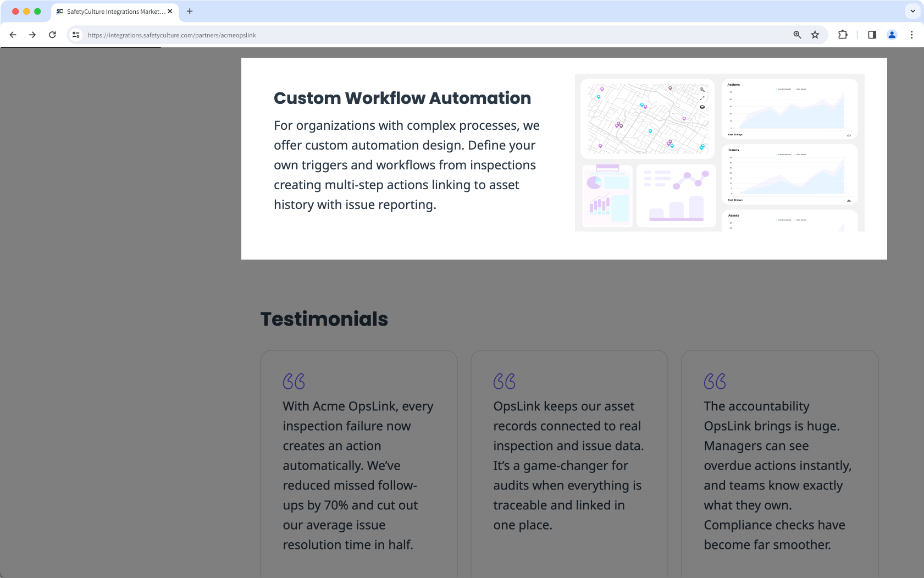
Task: Click quote icon above 'OpsLink keeps our asset'
Action: [x=504, y=381]
